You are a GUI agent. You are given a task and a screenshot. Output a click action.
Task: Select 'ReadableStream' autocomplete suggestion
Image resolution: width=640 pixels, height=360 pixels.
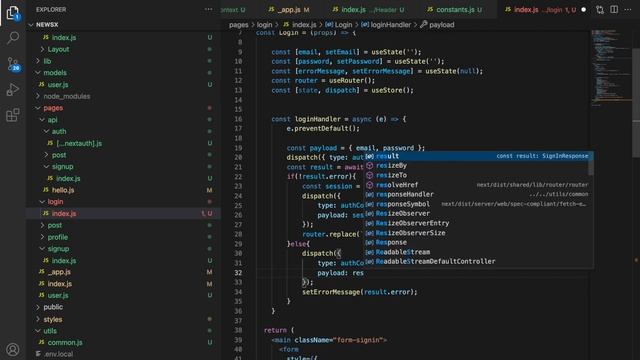pos(476,252)
